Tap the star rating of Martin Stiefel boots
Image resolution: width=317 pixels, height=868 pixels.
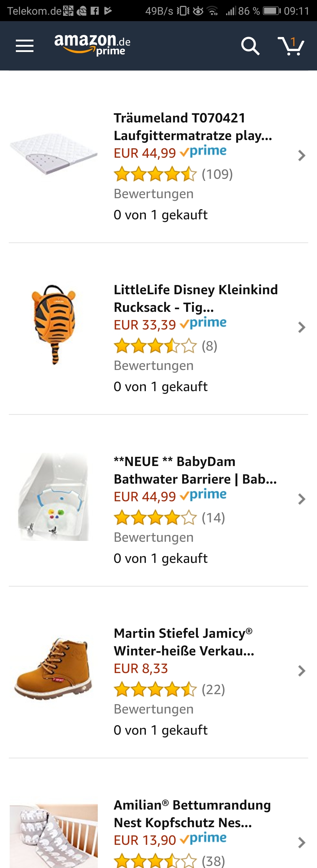click(x=155, y=690)
